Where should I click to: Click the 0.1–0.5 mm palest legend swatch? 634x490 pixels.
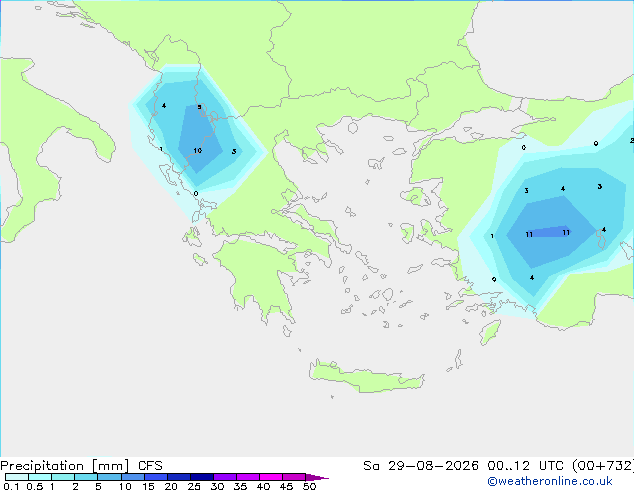click(x=17, y=477)
